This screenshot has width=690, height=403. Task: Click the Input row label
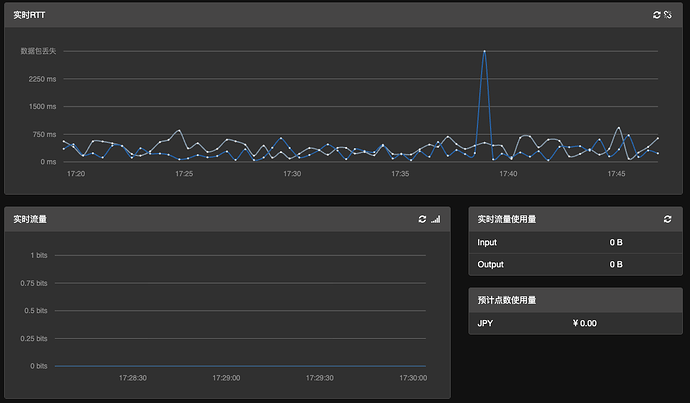pyautogui.click(x=487, y=242)
